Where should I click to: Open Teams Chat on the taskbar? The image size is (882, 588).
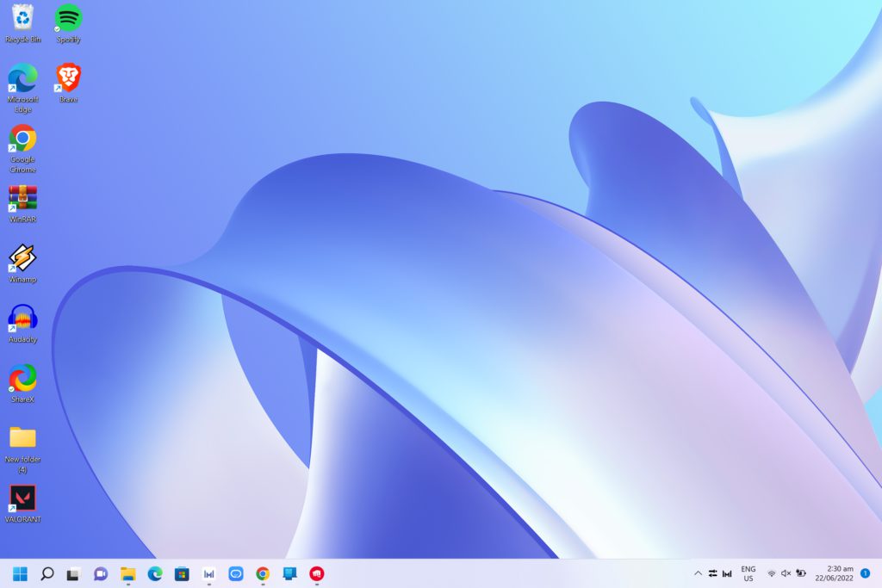[x=101, y=573]
